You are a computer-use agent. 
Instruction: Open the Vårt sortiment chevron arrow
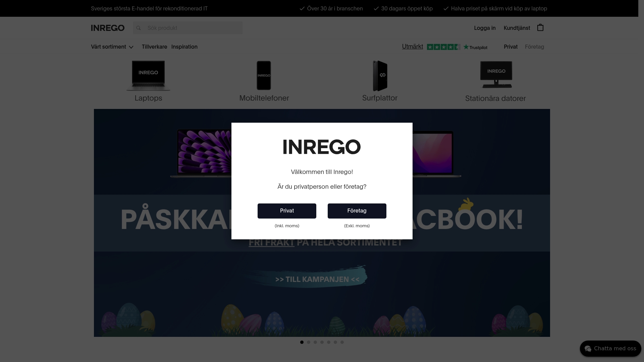(x=130, y=47)
